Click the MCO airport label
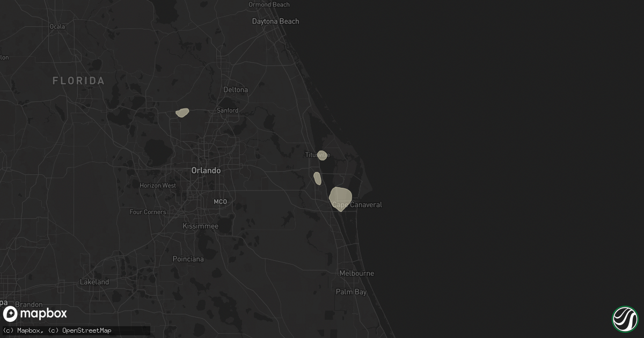 click(221, 202)
